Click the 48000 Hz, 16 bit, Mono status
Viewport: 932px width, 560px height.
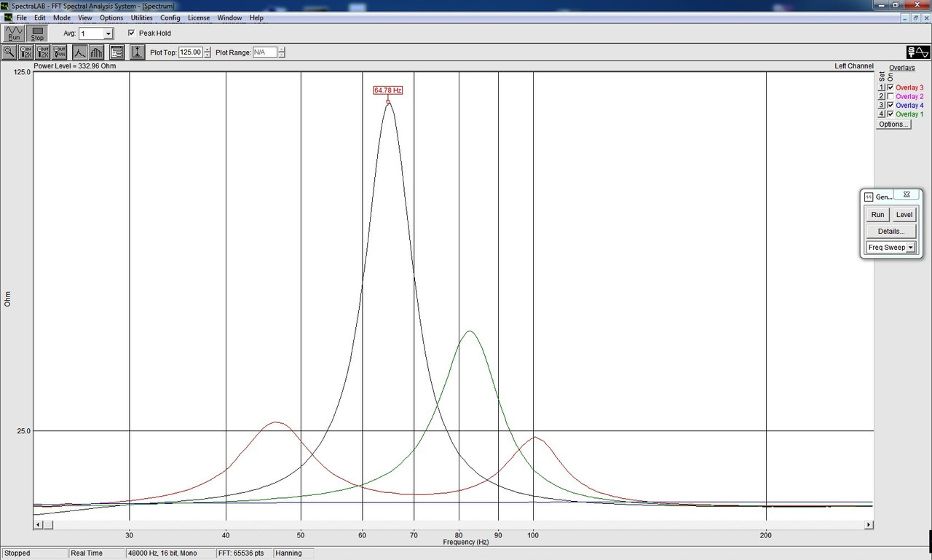[171, 553]
